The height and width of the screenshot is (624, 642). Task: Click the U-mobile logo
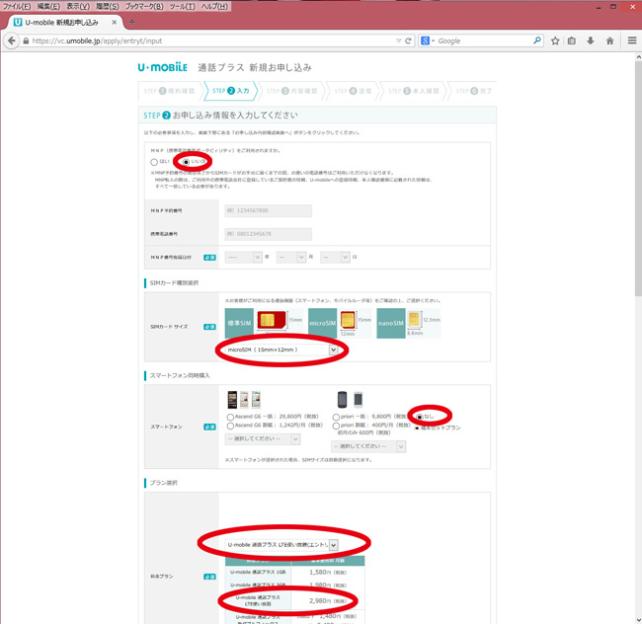163,67
